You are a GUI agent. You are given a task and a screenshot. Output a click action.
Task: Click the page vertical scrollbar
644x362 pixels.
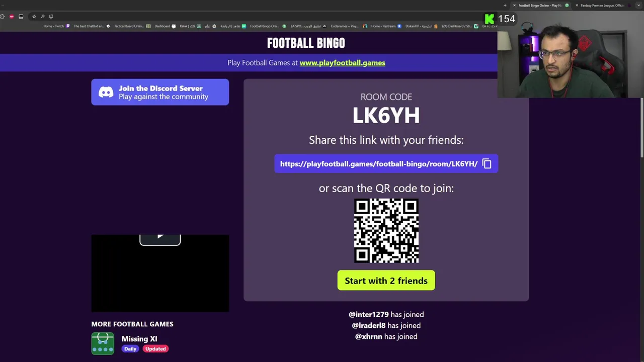pyautogui.click(x=641, y=128)
